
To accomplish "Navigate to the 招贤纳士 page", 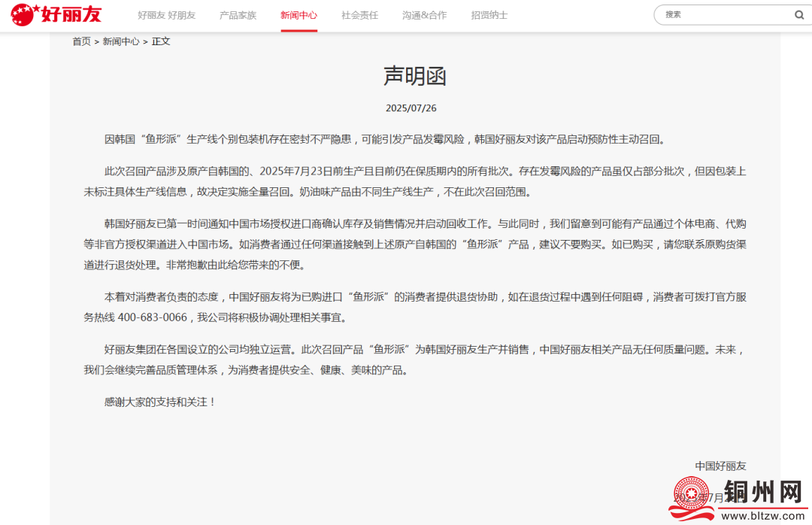I will [489, 15].
